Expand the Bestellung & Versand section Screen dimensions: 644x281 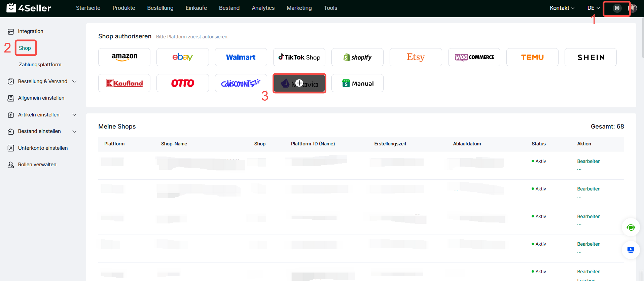click(x=42, y=81)
